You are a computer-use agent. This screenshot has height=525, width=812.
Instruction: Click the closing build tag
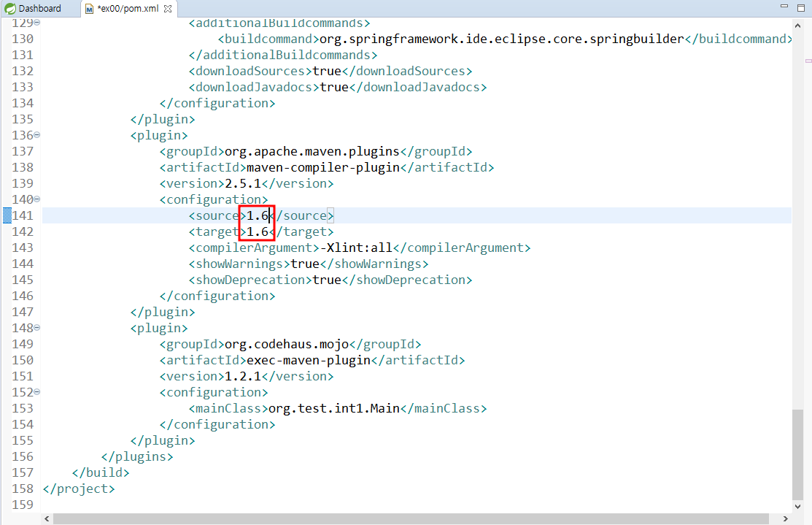[x=101, y=472]
